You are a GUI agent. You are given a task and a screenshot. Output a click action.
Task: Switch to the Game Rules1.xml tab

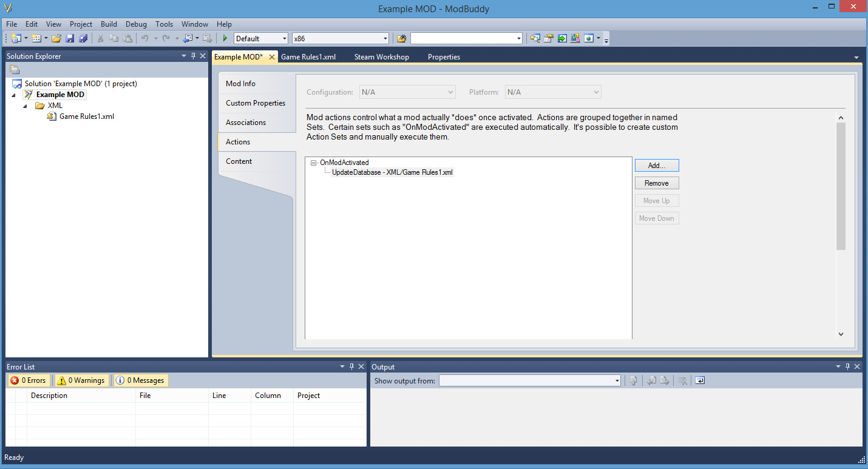coord(308,56)
